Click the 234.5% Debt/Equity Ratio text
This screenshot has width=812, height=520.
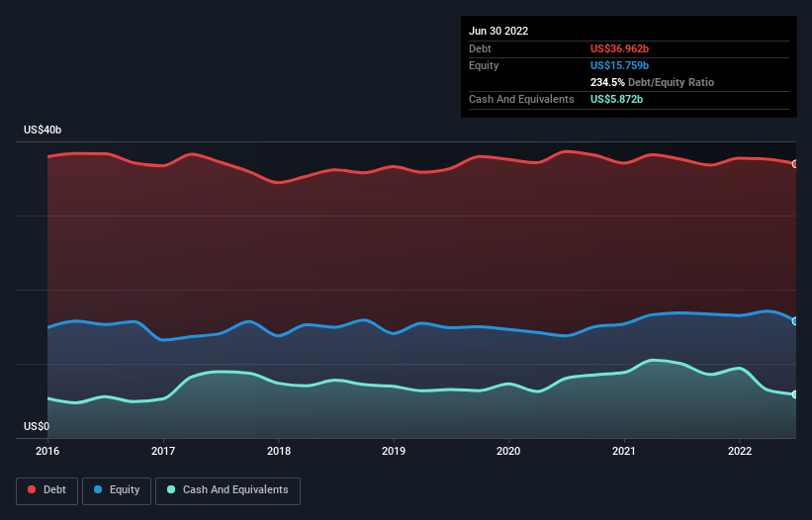coord(652,82)
